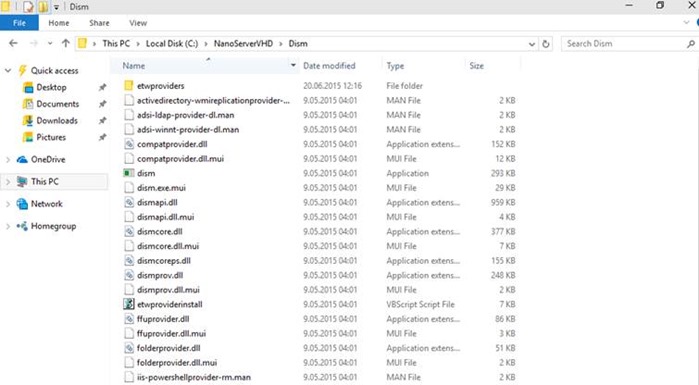Click the Search Dism input box
This screenshot has height=385, width=699.
[624, 44]
